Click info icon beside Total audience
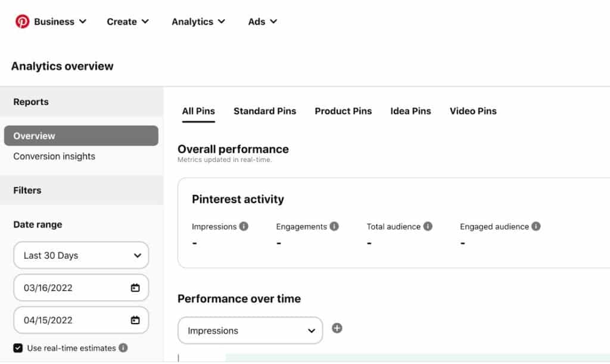The image size is (610, 364). click(x=428, y=226)
